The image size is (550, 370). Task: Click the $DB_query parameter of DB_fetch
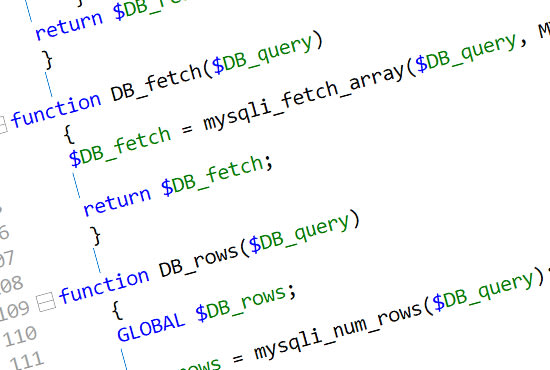[262, 54]
